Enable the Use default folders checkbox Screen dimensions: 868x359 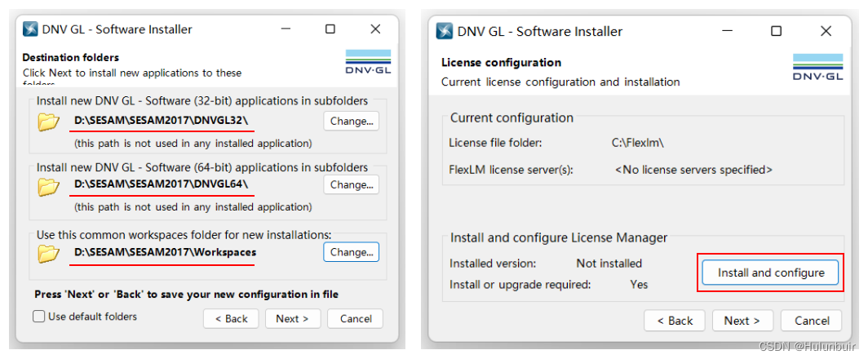point(39,317)
